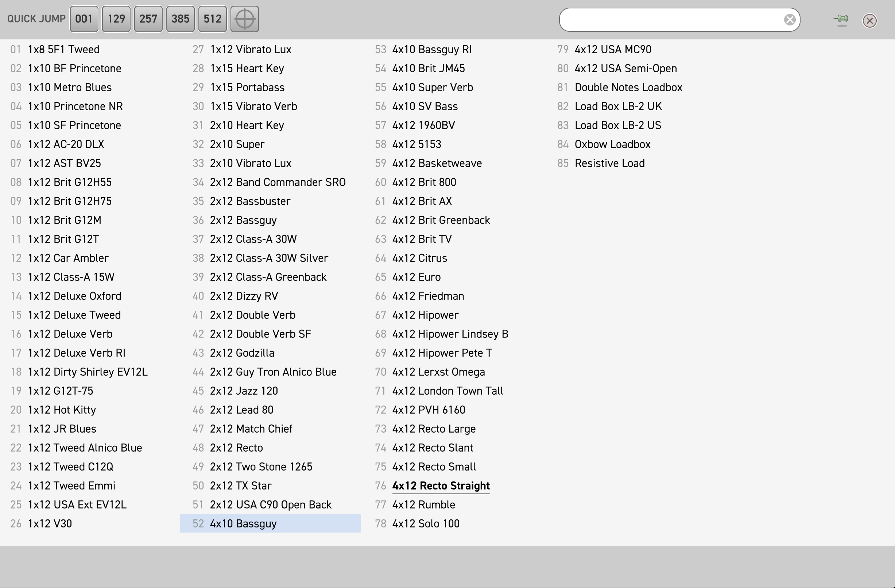The image size is (895, 588).
Task: Choose 1x12 Brit G12H75
Action: [x=70, y=201]
